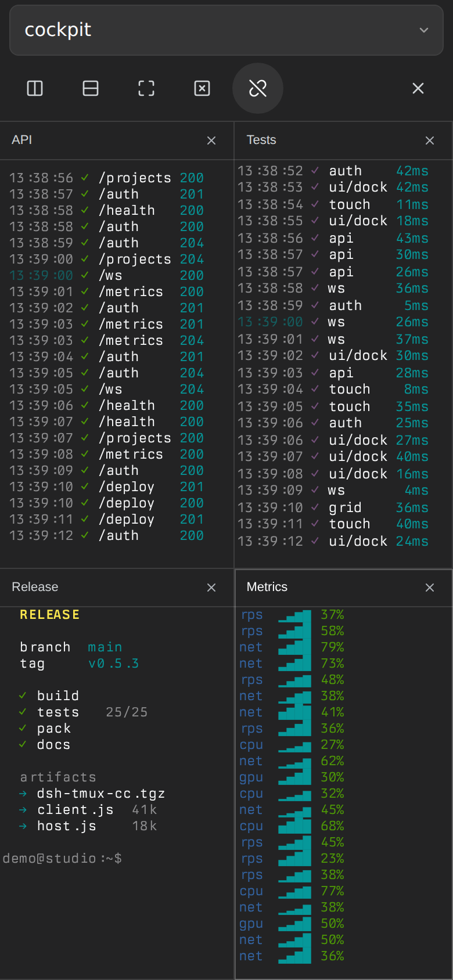Click the 'net 79%' metrics row
Image resolution: width=453 pixels, height=980 pixels.
click(x=292, y=647)
